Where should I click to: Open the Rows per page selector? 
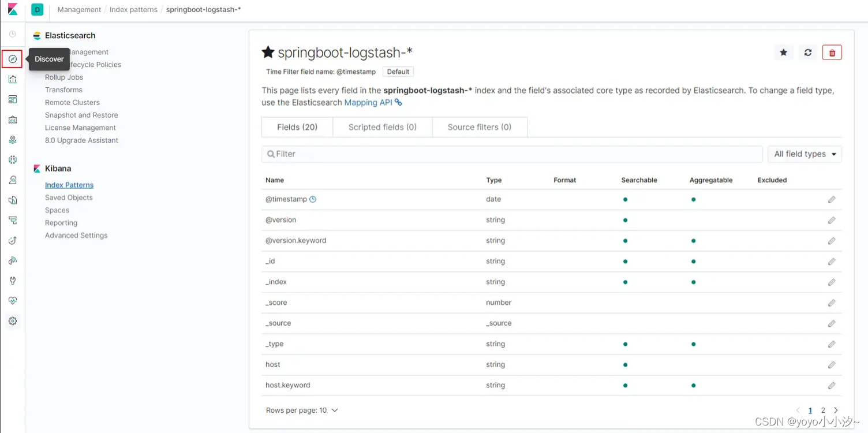pyautogui.click(x=302, y=410)
